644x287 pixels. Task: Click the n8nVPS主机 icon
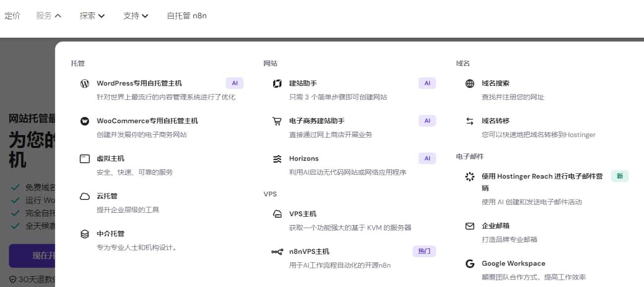pos(277,251)
